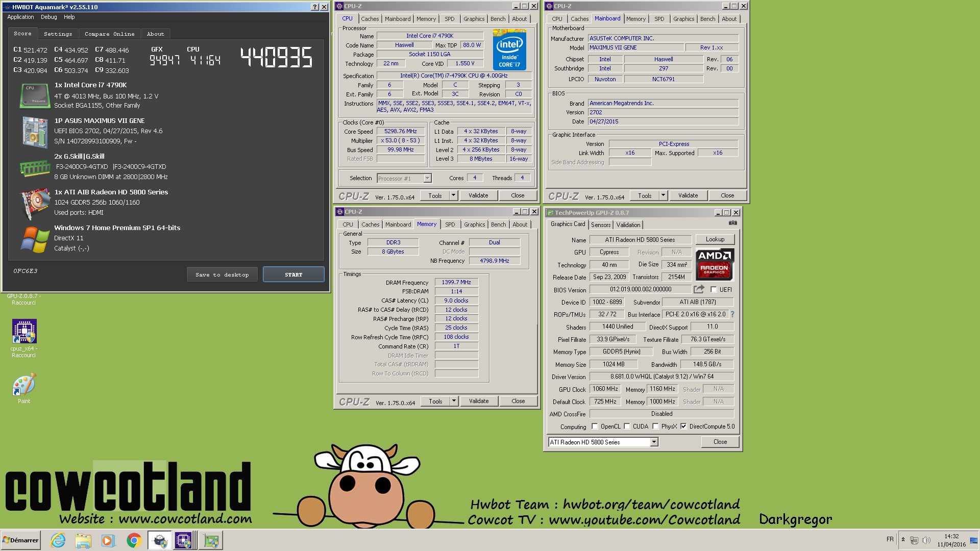Launch Windows Media Player from taskbar
Viewport: 980px width, 551px height.
pos(108,540)
